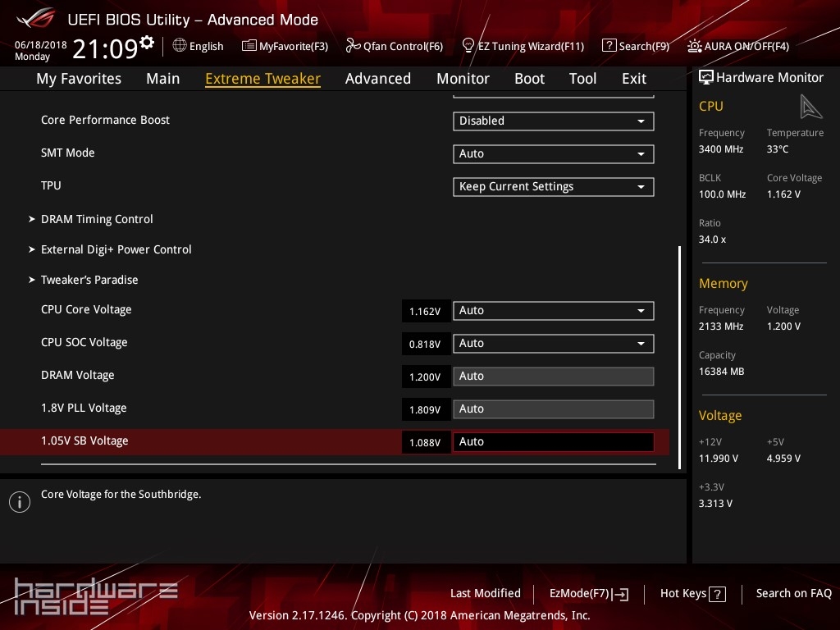Click the vertical scrollbar of settings list
This screenshot has width=840, height=630.
679,357
